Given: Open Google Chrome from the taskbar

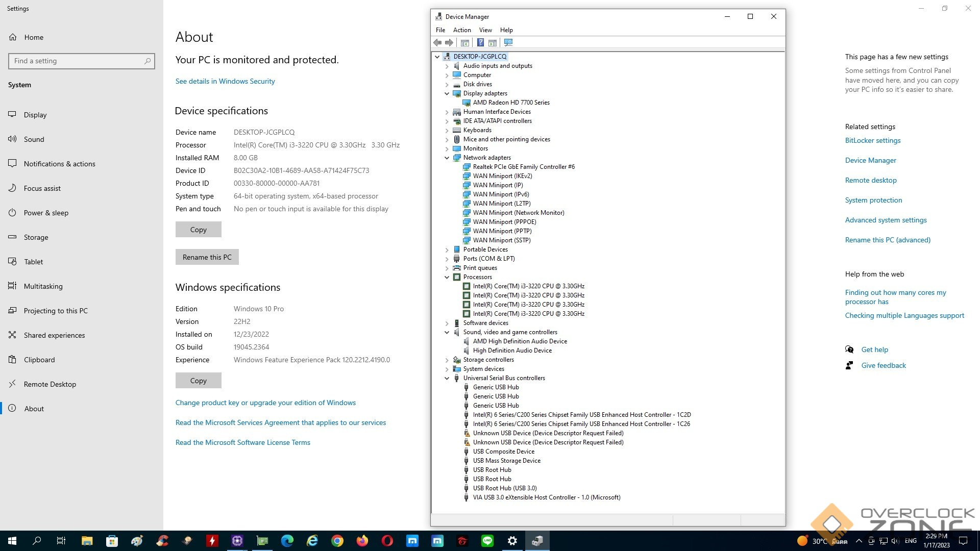Looking at the screenshot, I should click(337, 541).
